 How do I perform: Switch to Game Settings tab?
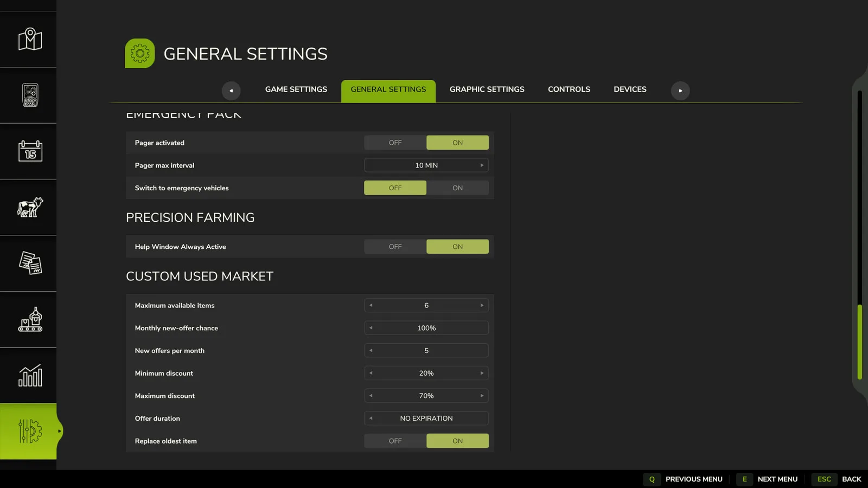[296, 89]
